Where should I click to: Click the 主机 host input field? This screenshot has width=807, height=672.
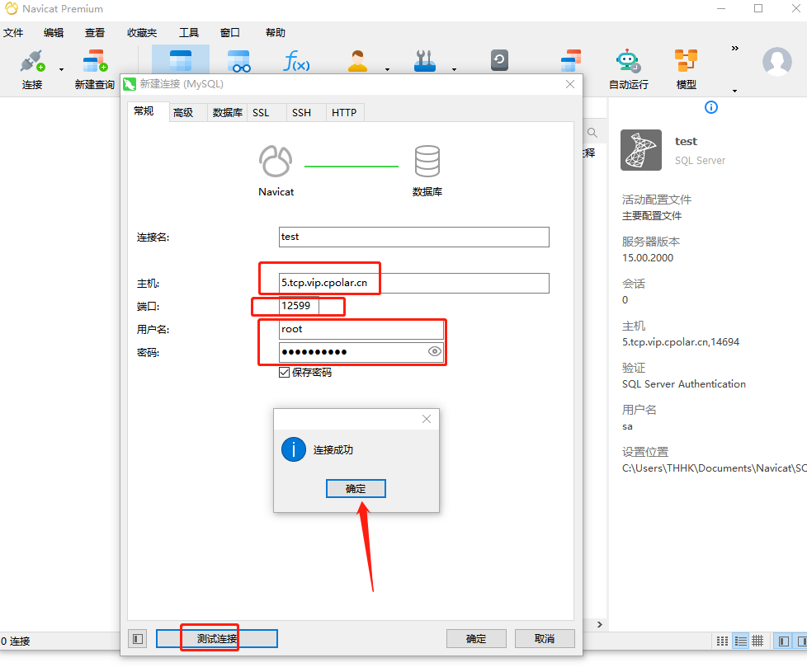point(413,283)
